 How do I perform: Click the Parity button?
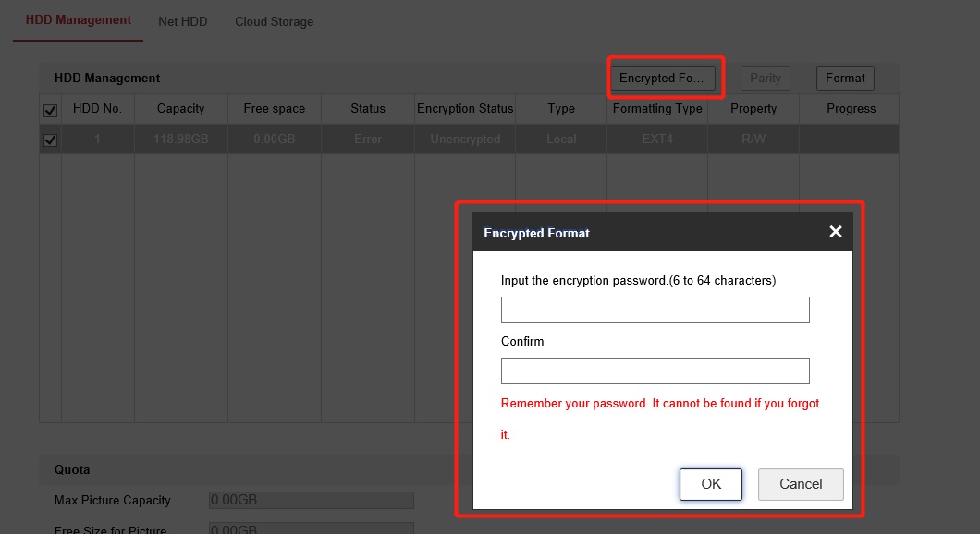click(766, 79)
